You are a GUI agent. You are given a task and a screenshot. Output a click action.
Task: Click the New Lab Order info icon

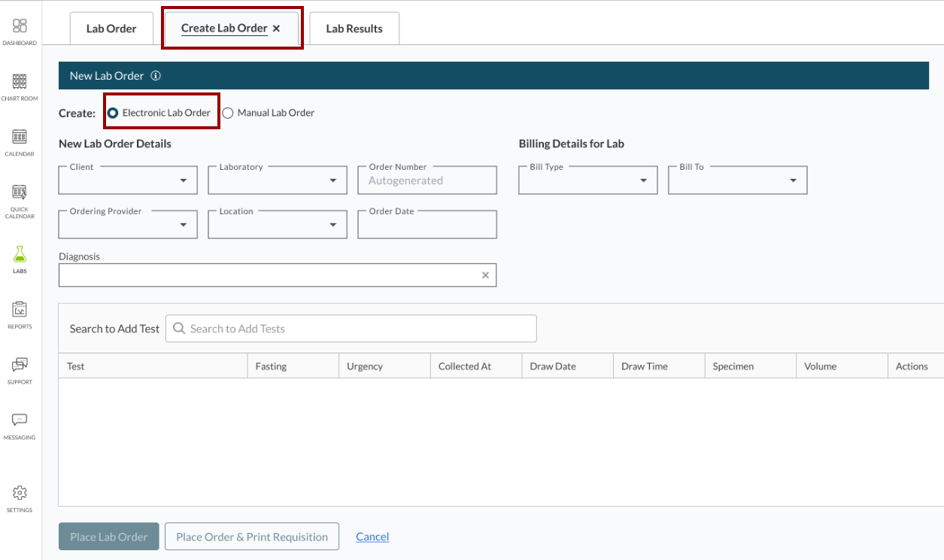tap(156, 76)
